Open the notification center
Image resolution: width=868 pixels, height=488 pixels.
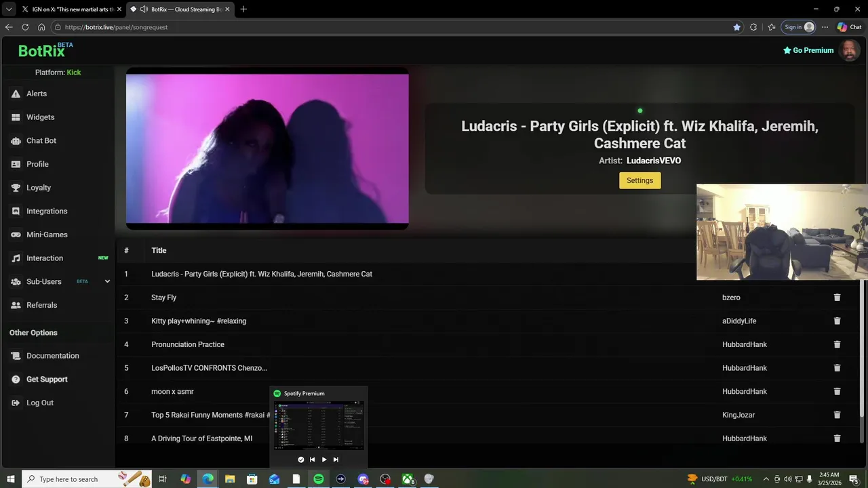point(854,479)
